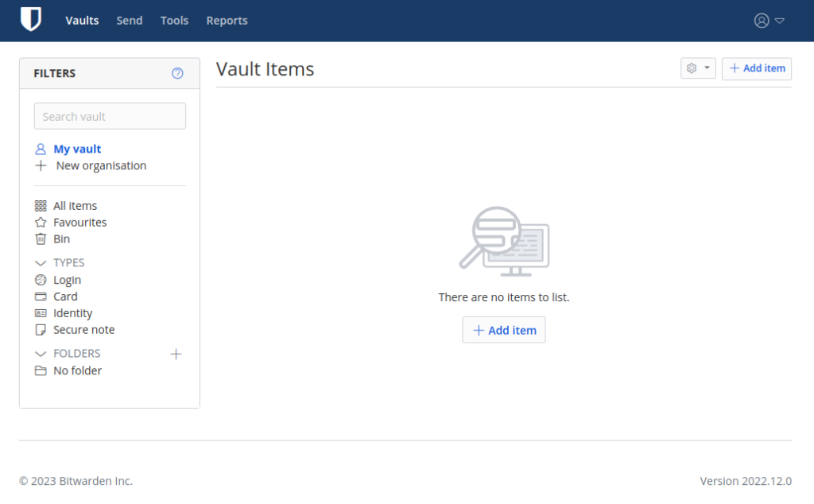Click Add item in the header
814x504 pixels.
pos(757,68)
